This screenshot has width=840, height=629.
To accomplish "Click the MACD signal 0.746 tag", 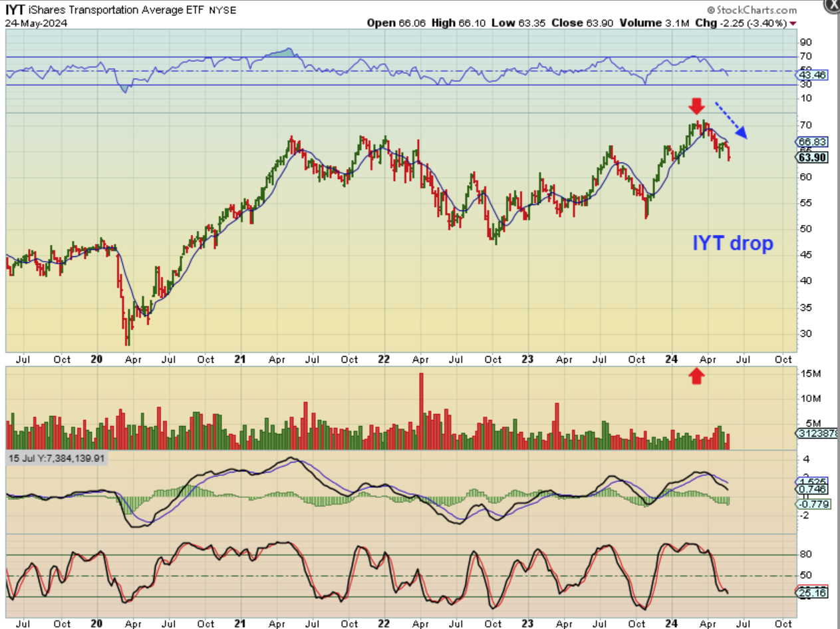I will point(812,489).
